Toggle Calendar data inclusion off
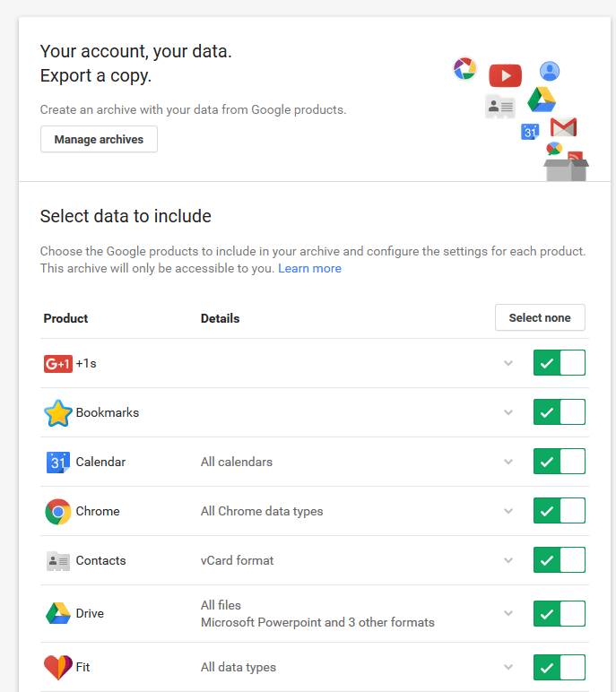The height and width of the screenshot is (692, 616). pos(559,462)
